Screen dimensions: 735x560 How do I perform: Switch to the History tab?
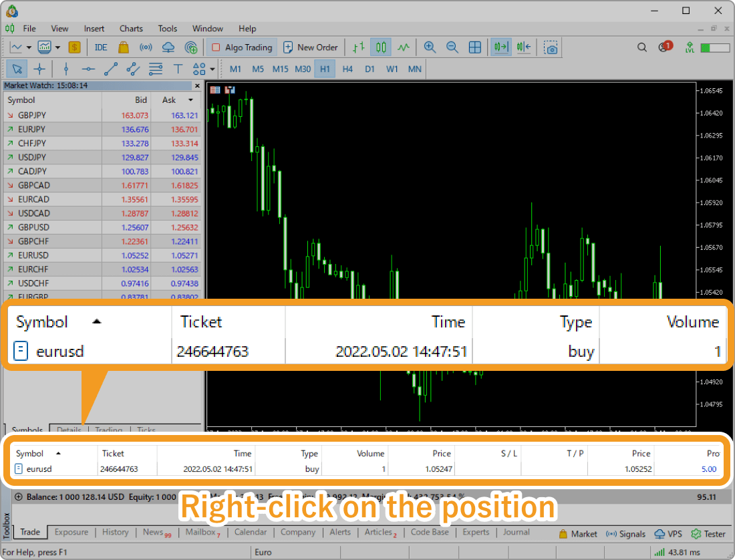click(115, 533)
